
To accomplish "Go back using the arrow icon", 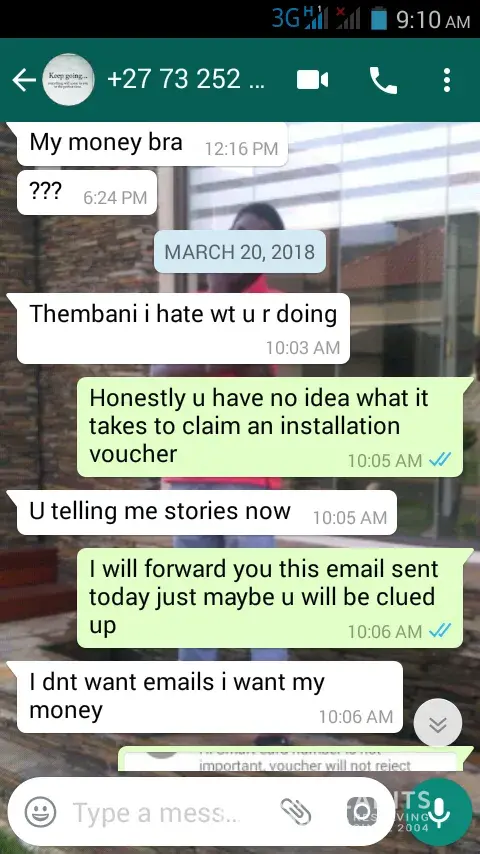I will pyautogui.click(x=23, y=80).
